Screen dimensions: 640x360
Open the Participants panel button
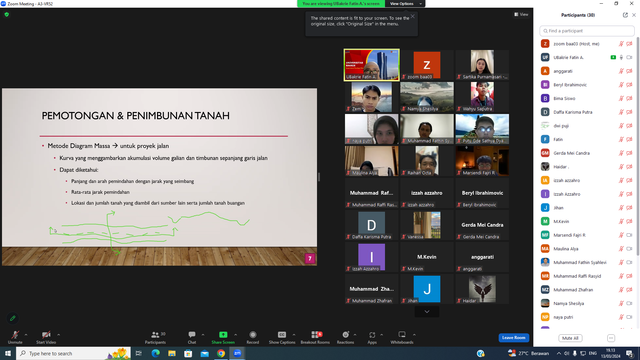pos(156,337)
